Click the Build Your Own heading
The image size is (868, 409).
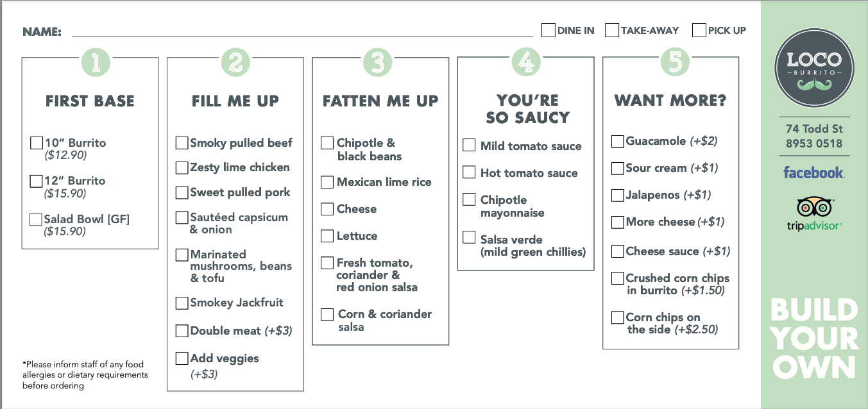814,338
